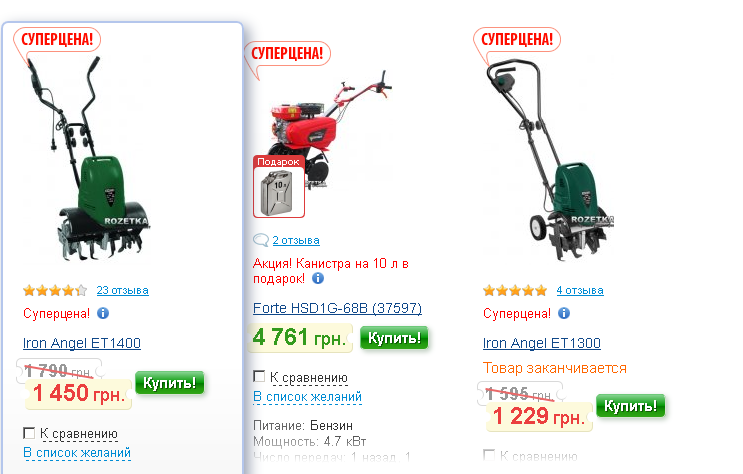Viewport: 743px width, 474px height.
Task: Click info icon next to ET1300 Суперцена
Action: [x=564, y=313]
